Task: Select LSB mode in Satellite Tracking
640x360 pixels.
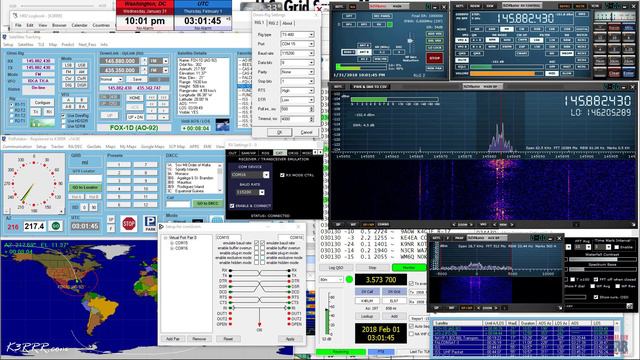Action: click(68, 65)
